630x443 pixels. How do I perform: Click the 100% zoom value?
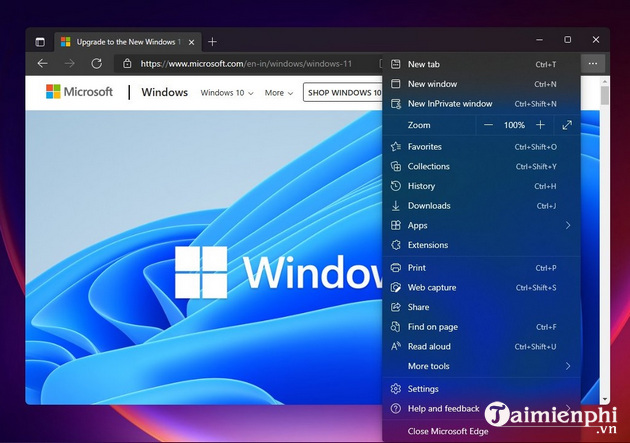point(514,125)
